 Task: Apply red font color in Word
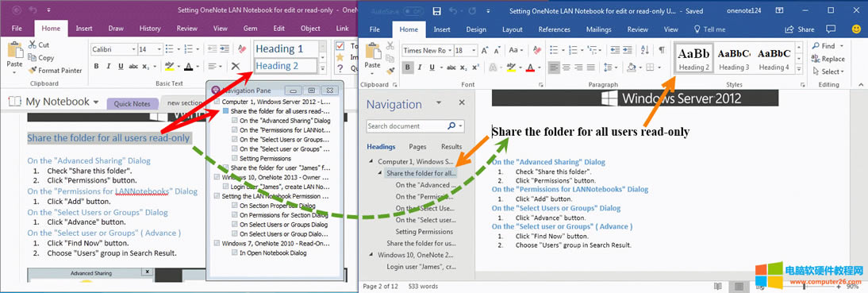point(530,67)
